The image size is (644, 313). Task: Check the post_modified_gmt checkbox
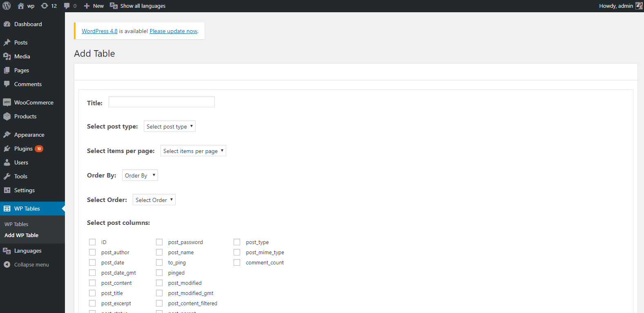click(159, 293)
